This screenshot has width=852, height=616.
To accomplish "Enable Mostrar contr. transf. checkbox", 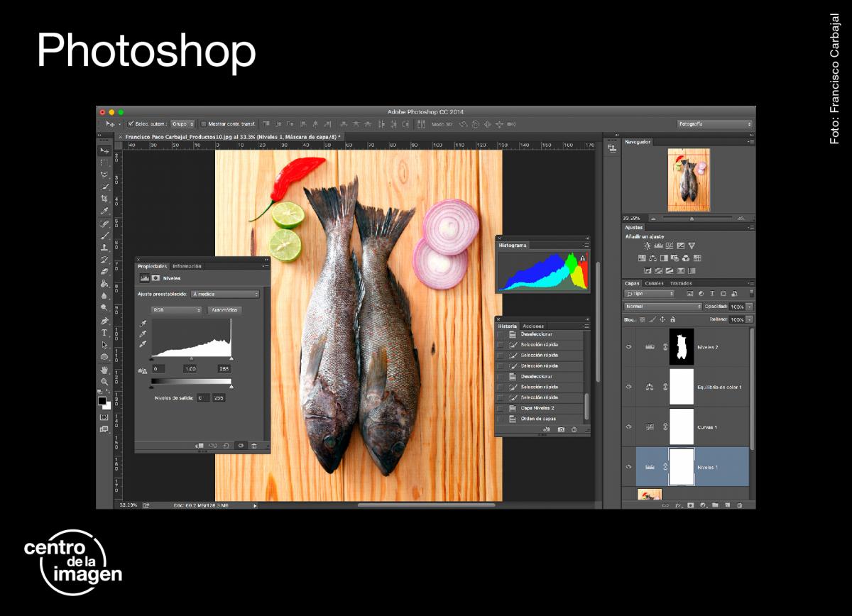I will point(204,123).
